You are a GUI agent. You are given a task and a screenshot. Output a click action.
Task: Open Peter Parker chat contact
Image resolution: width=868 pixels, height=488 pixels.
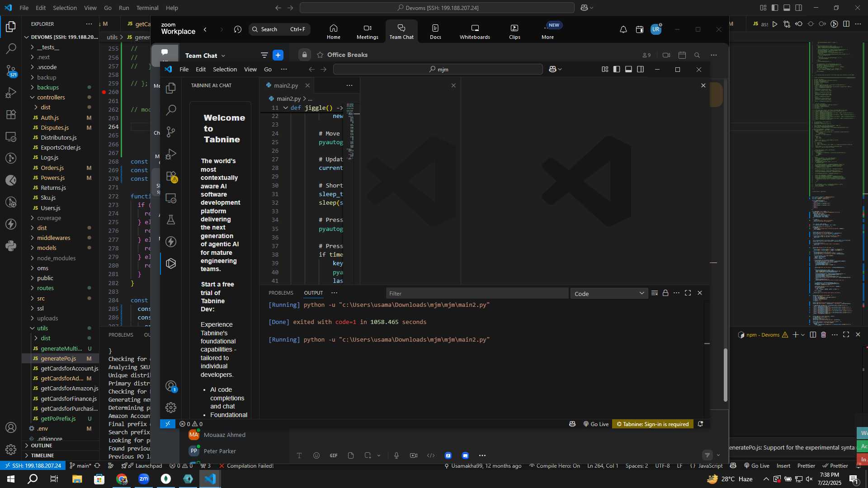point(220,451)
